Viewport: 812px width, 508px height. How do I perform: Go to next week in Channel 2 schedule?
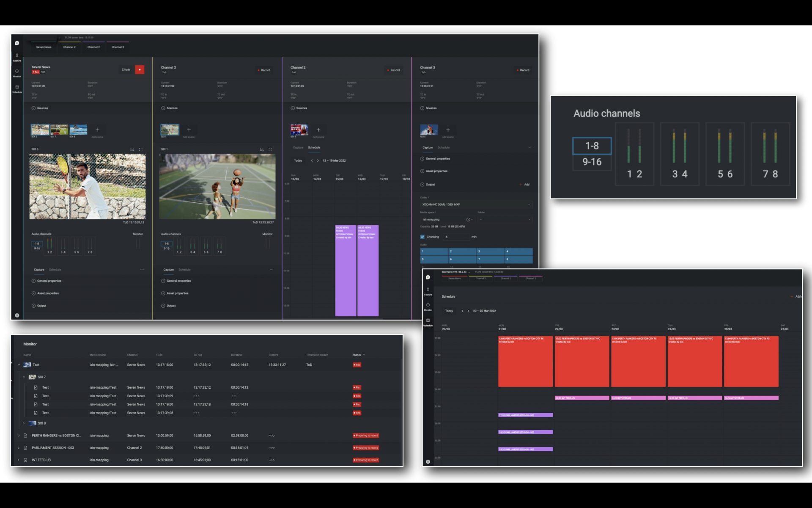(x=318, y=161)
